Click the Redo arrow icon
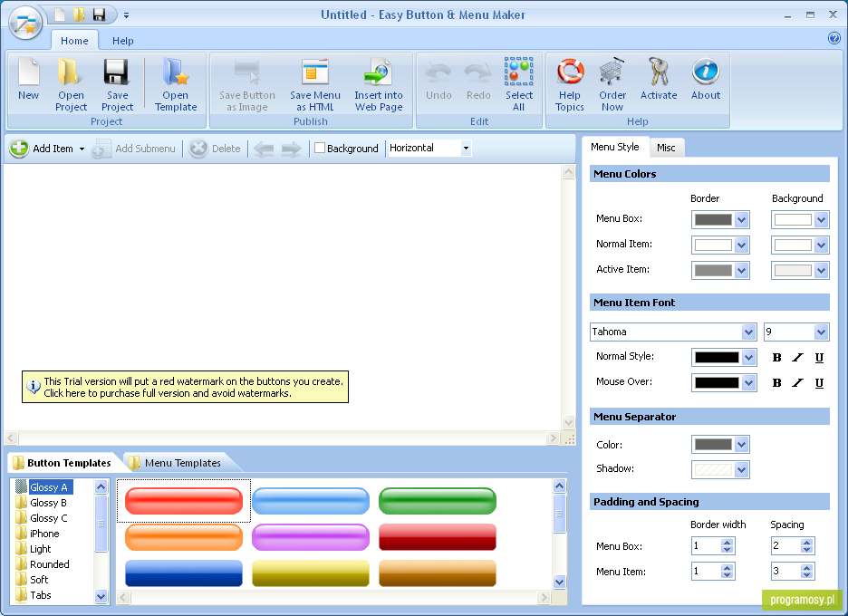This screenshot has height=616, width=848. [478, 72]
